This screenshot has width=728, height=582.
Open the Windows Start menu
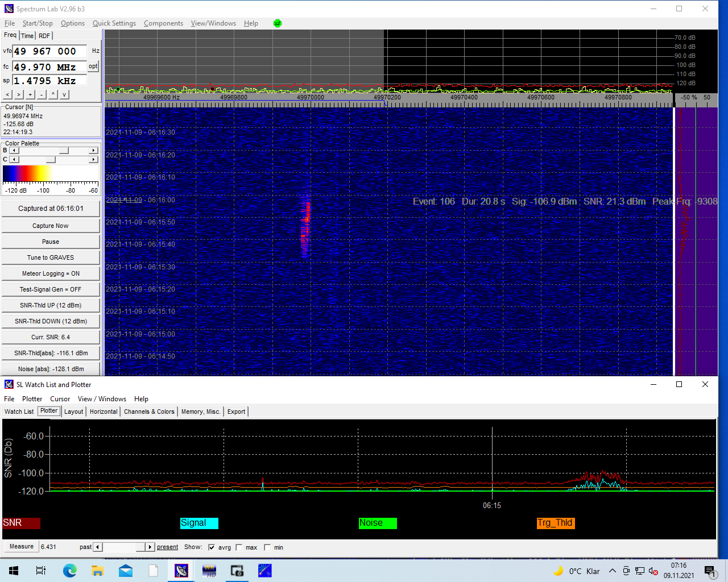click(x=14, y=571)
